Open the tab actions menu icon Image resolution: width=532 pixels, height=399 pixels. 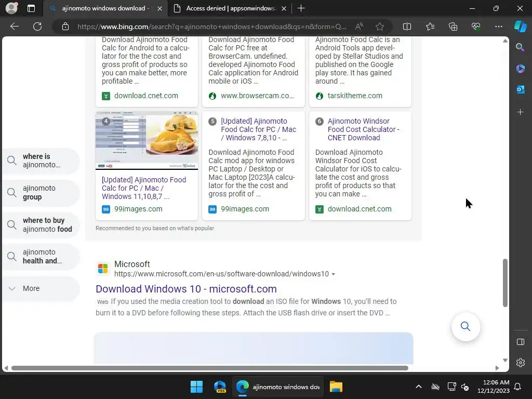click(31, 8)
